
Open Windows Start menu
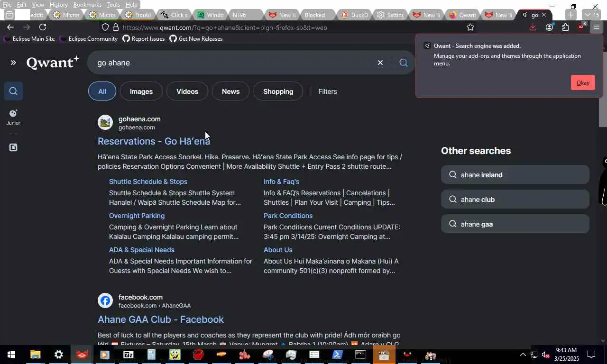click(11, 355)
